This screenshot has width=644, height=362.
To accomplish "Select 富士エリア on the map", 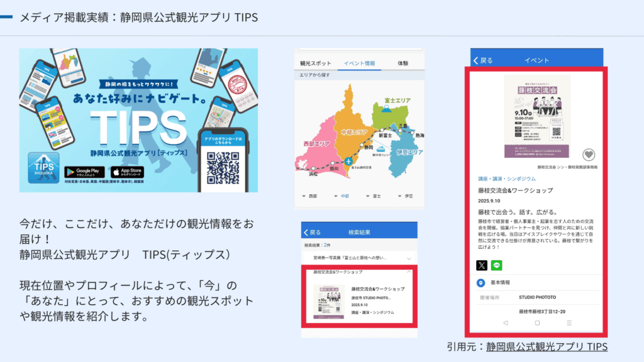I will [397, 101].
